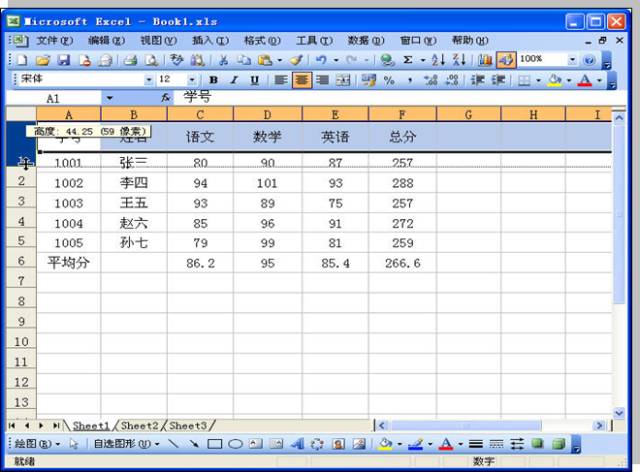Click the cell containing 李四
The height and width of the screenshot is (472, 640).
pos(133,184)
